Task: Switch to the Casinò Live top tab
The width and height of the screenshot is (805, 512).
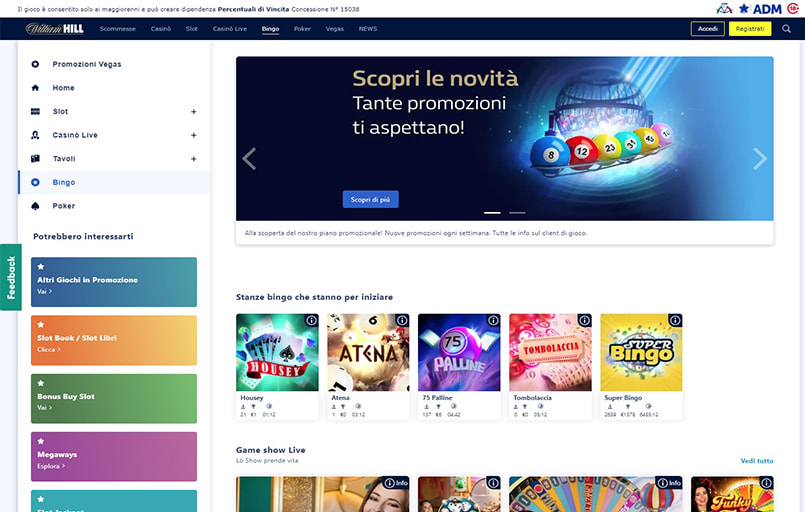Action: (x=229, y=29)
